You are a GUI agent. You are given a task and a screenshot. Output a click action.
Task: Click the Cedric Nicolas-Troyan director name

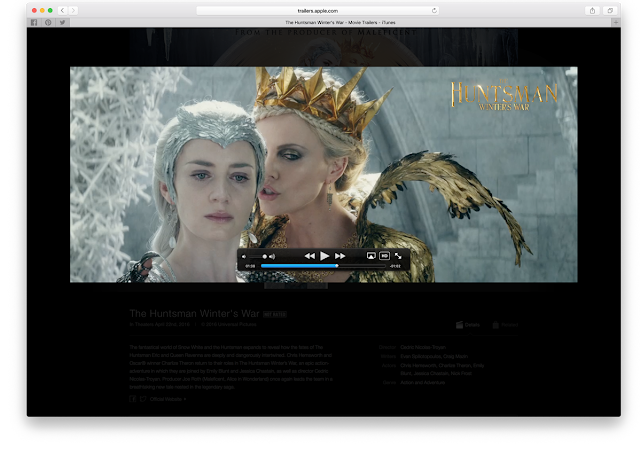pyautogui.click(x=423, y=347)
